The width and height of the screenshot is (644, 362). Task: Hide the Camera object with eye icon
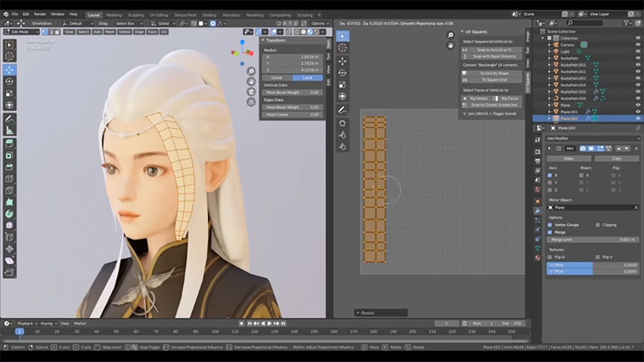(638, 44)
